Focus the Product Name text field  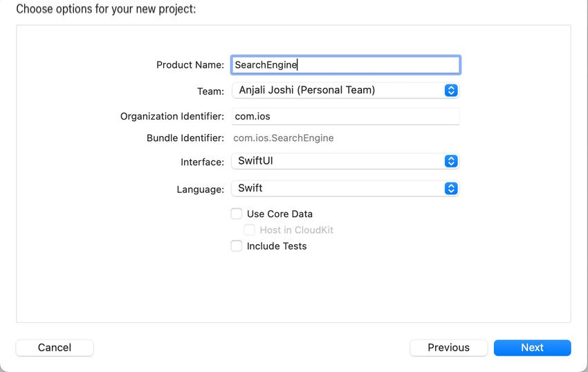(x=346, y=65)
